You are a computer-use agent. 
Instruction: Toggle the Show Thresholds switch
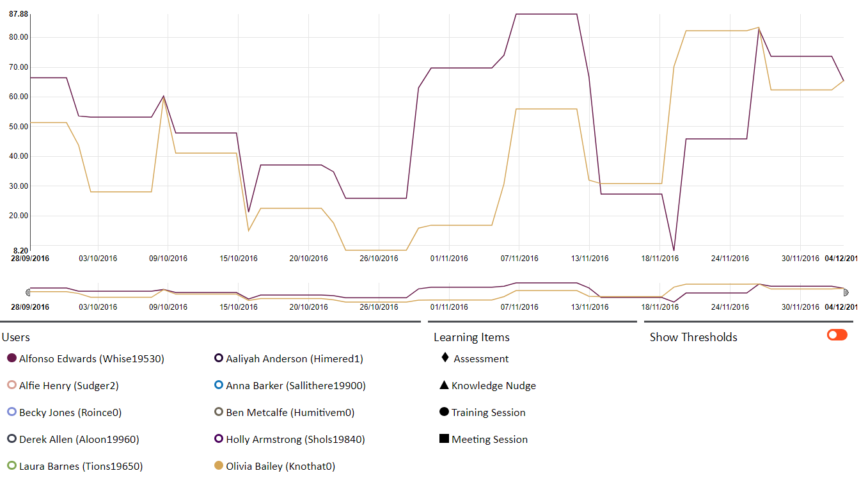pyautogui.click(x=837, y=335)
